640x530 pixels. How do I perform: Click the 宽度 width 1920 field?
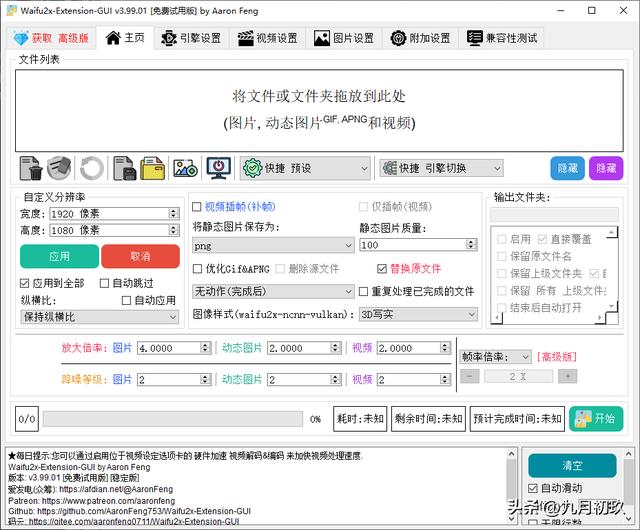click(114, 214)
